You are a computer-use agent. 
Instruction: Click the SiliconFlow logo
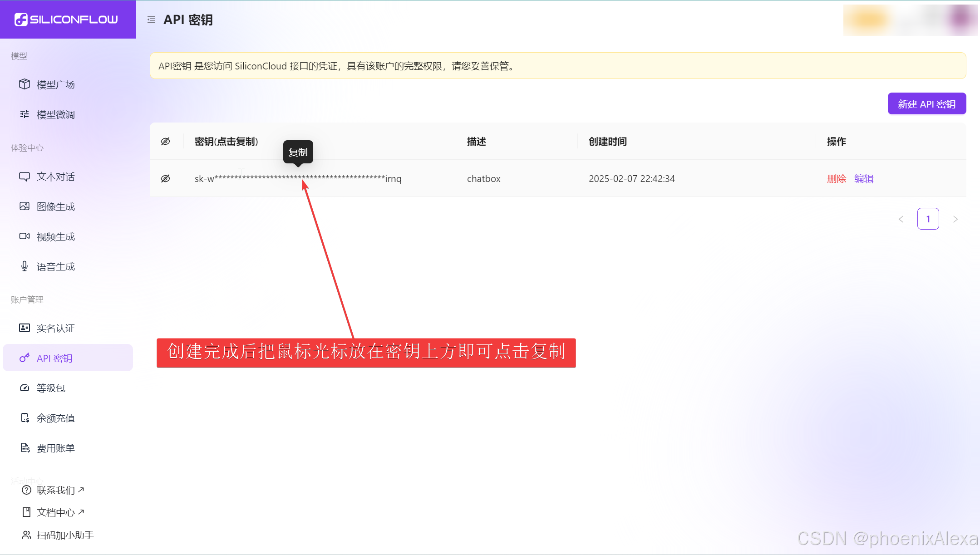click(66, 20)
